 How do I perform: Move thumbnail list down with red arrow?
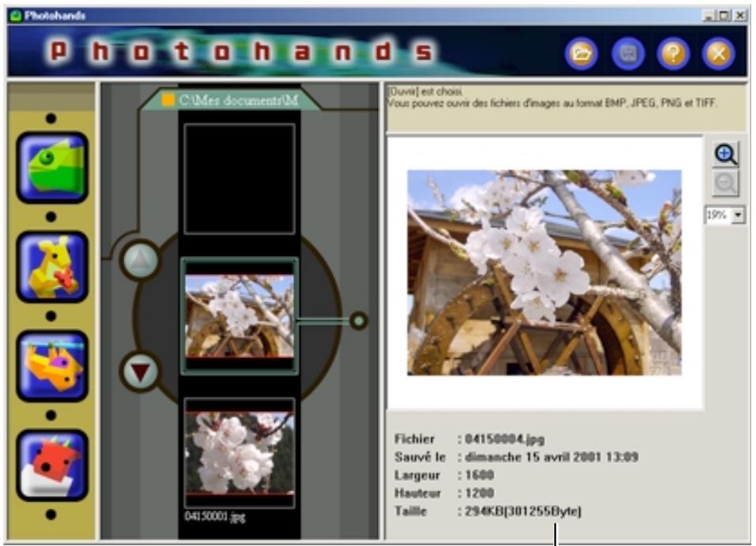pyautogui.click(x=140, y=372)
